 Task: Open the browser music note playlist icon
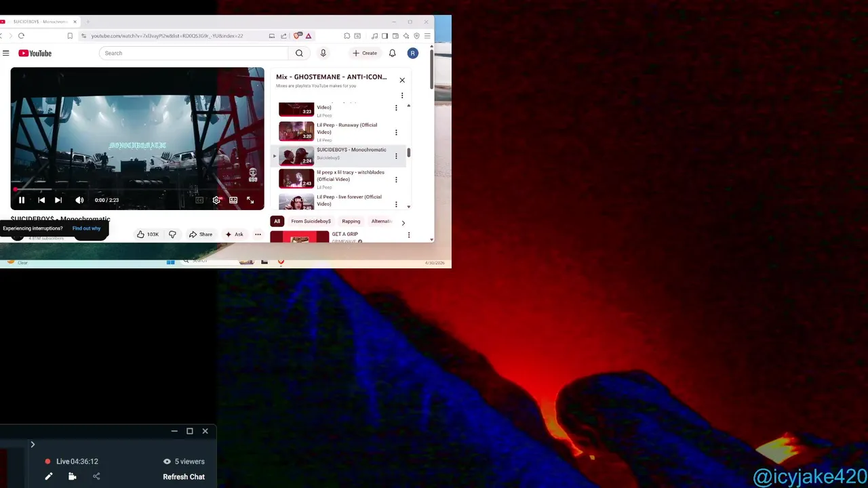coord(374,36)
